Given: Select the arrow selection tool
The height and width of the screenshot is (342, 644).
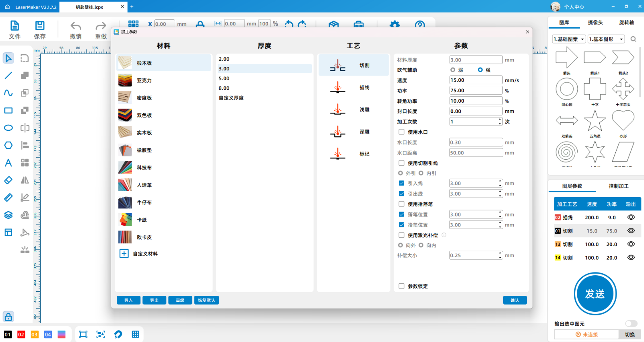Looking at the screenshot, I should click(8, 58).
